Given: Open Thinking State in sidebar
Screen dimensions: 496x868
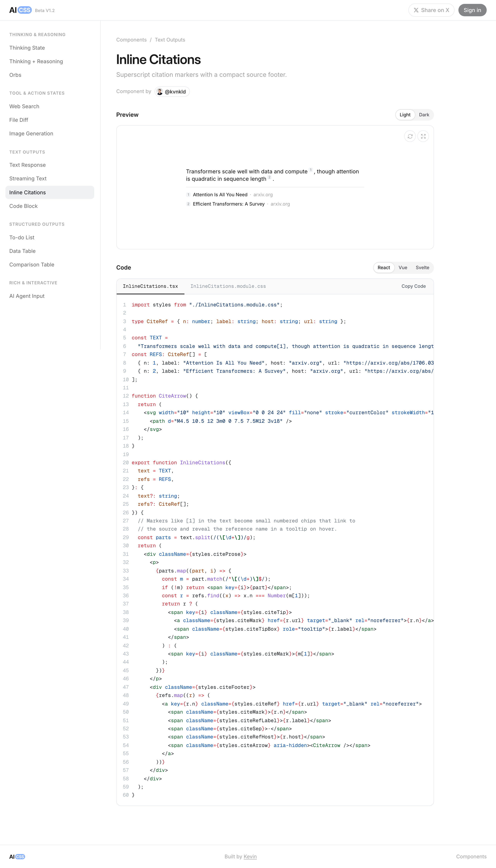Looking at the screenshot, I should click(50, 48).
